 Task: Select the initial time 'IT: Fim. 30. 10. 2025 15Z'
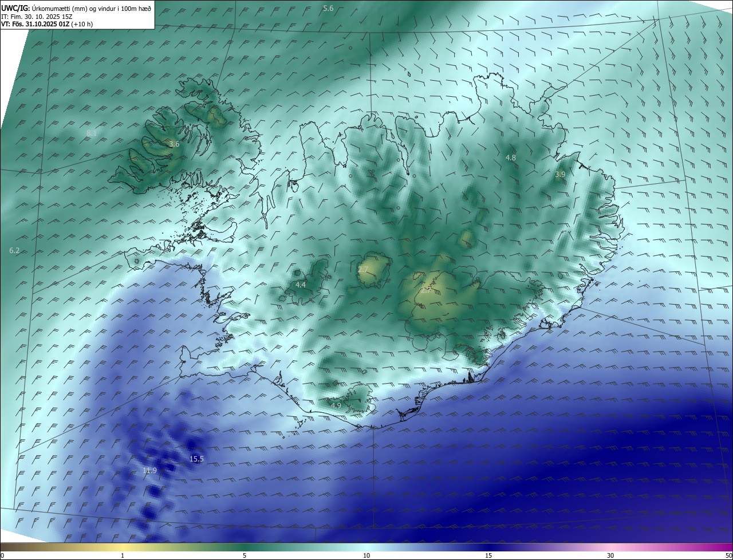click(x=37, y=16)
